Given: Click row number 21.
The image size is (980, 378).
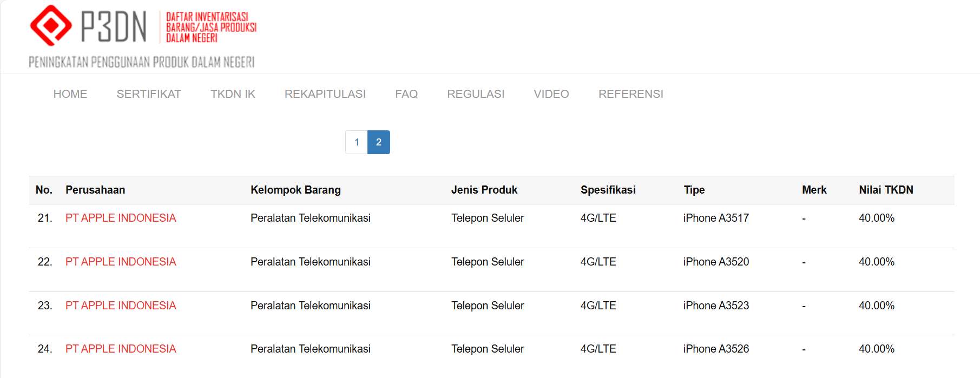Looking at the screenshot, I should 45,218.
